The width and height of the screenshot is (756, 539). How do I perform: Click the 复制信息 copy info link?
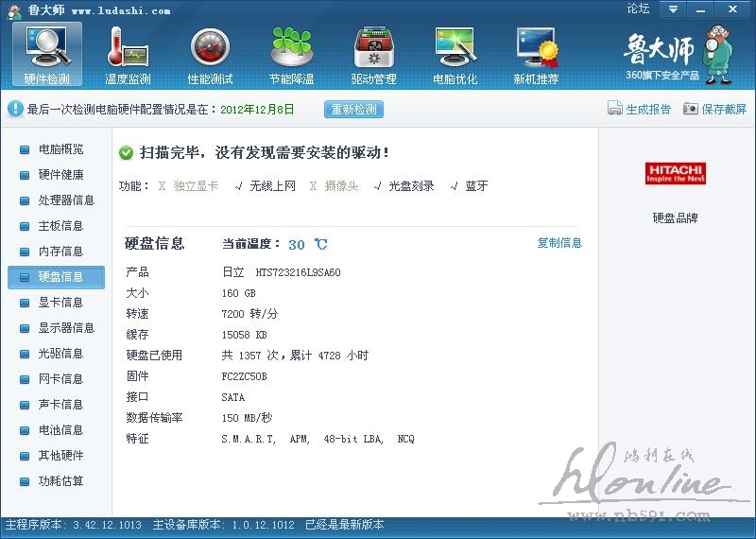pos(559,243)
